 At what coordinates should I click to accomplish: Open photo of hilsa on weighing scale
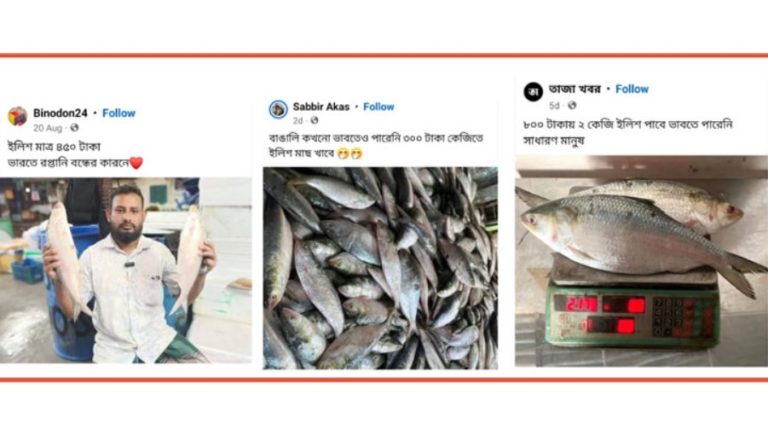coord(642,261)
